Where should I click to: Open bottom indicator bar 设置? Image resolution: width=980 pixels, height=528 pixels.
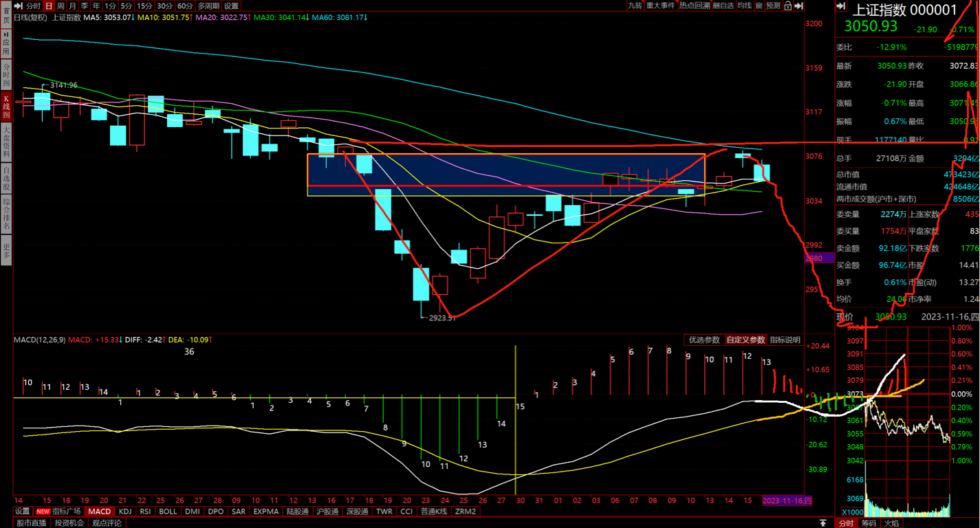click(x=23, y=511)
